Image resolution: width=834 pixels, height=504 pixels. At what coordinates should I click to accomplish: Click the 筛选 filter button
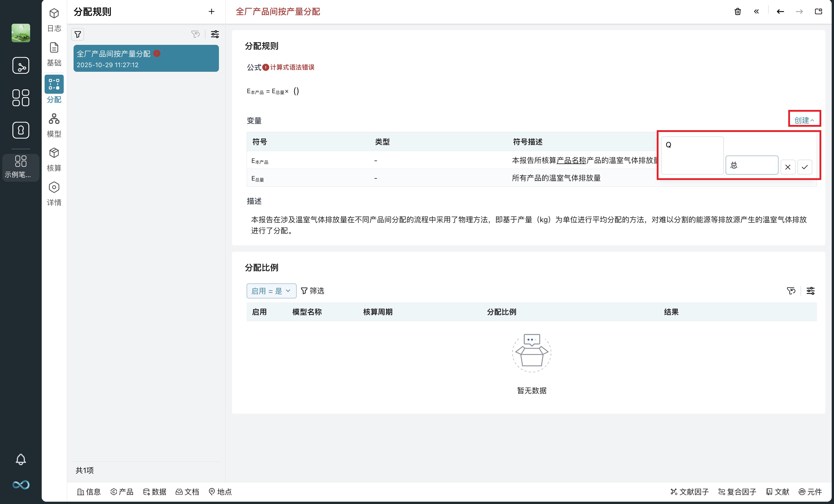click(312, 290)
